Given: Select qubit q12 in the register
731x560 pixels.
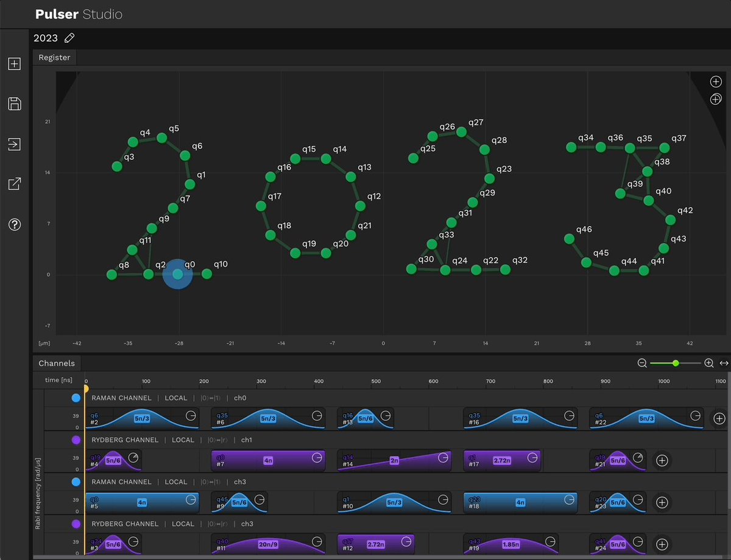Looking at the screenshot, I should coord(360,206).
